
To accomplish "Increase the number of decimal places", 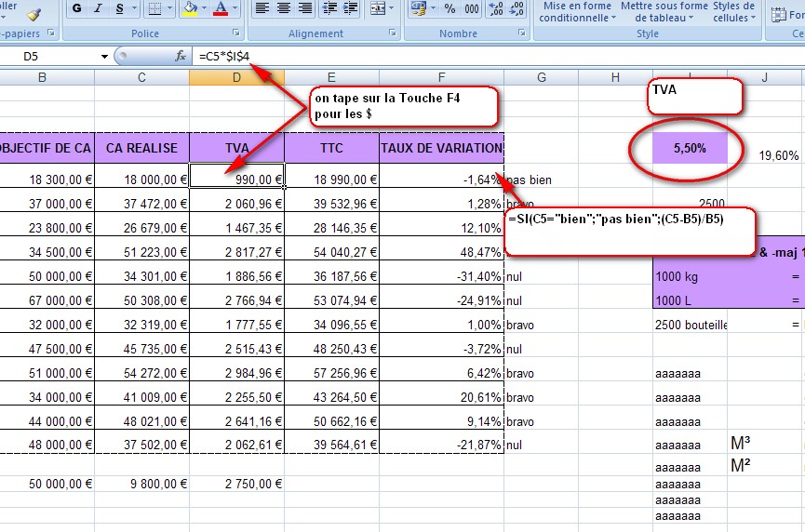I will coord(495,8).
